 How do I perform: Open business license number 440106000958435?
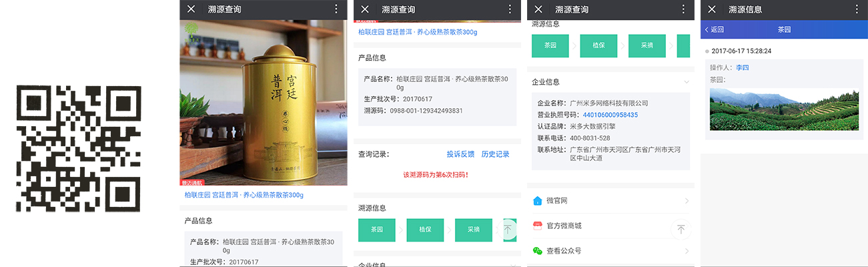[610, 115]
